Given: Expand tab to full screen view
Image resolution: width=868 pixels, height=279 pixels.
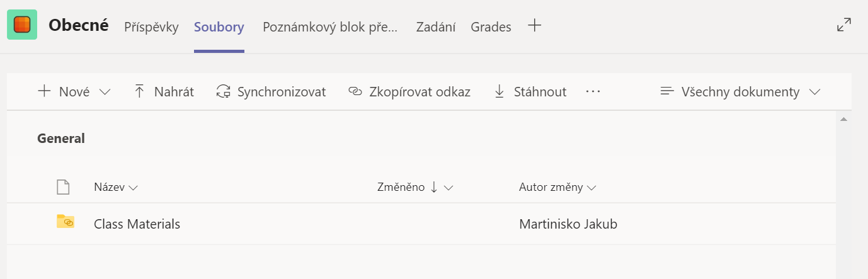Looking at the screenshot, I should [844, 25].
